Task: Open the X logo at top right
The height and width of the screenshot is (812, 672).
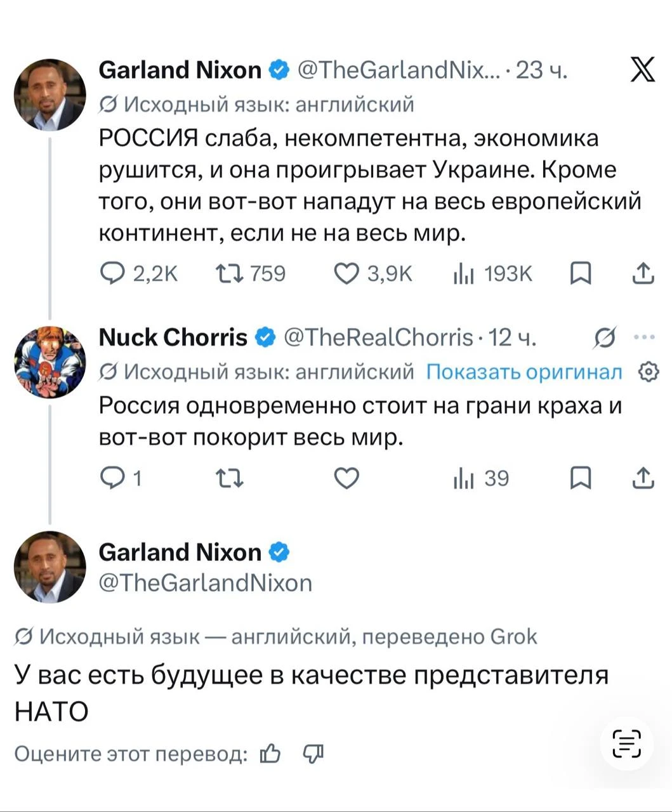Action: (x=643, y=70)
